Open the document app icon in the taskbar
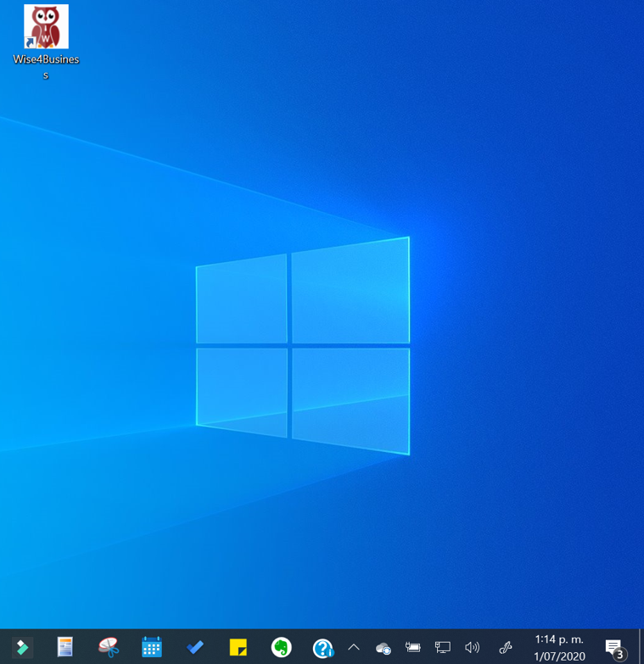This screenshot has height=664, width=644. (64, 647)
